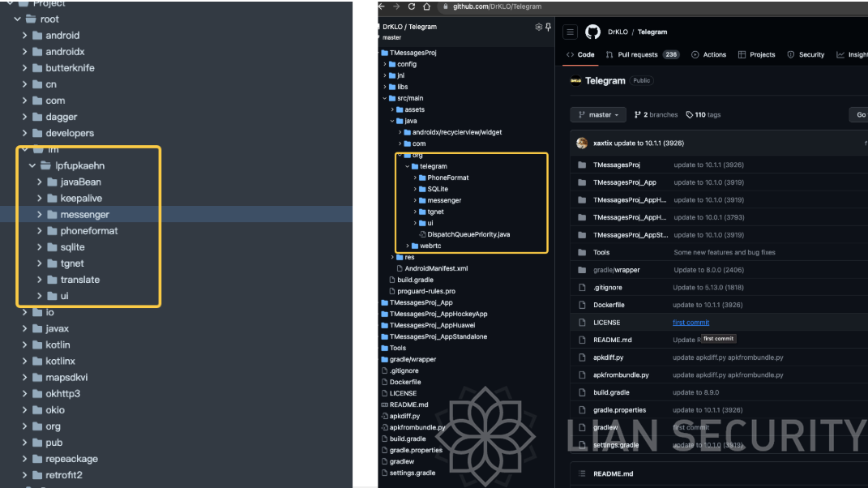This screenshot has height=488, width=868.
Task: Click the Tools folder icon in repo list
Action: point(582,253)
